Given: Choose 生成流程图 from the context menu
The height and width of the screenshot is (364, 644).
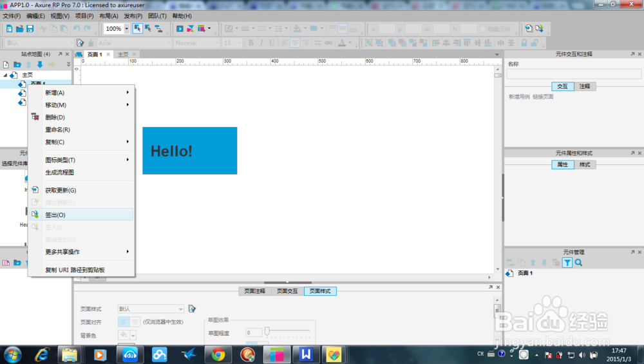Looking at the screenshot, I should (x=81, y=172).
